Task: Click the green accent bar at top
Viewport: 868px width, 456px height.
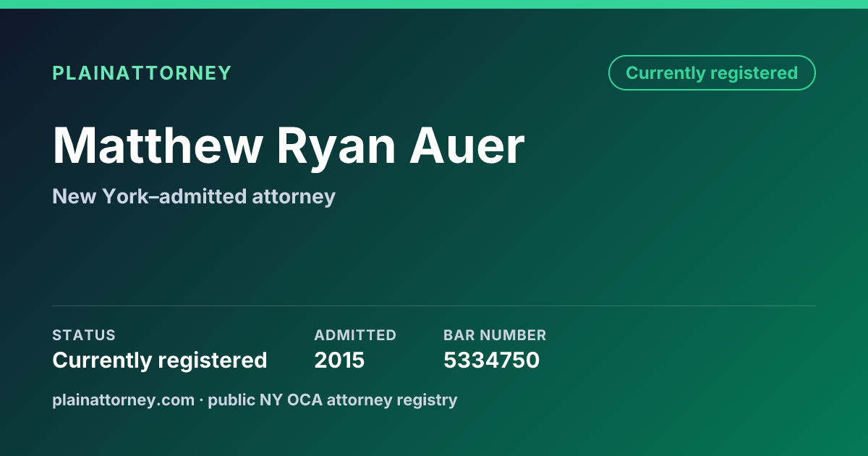Action: pyautogui.click(x=434, y=4)
